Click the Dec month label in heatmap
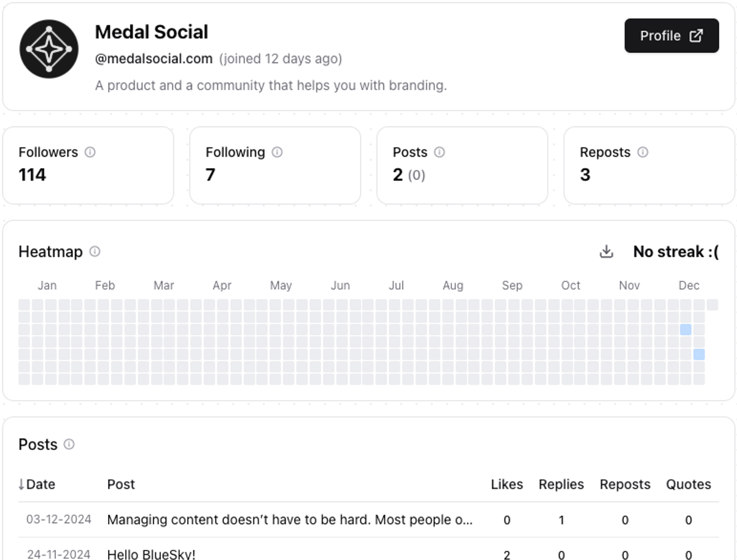 (689, 286)
